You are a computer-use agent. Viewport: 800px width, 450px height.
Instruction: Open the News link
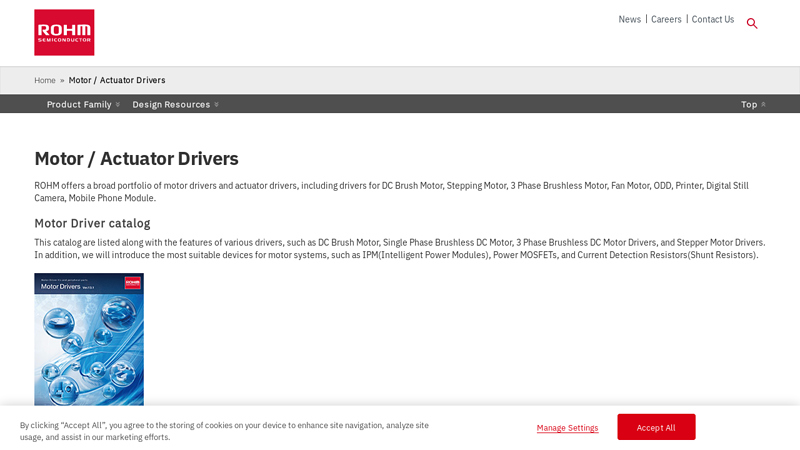tap(630, 19)
